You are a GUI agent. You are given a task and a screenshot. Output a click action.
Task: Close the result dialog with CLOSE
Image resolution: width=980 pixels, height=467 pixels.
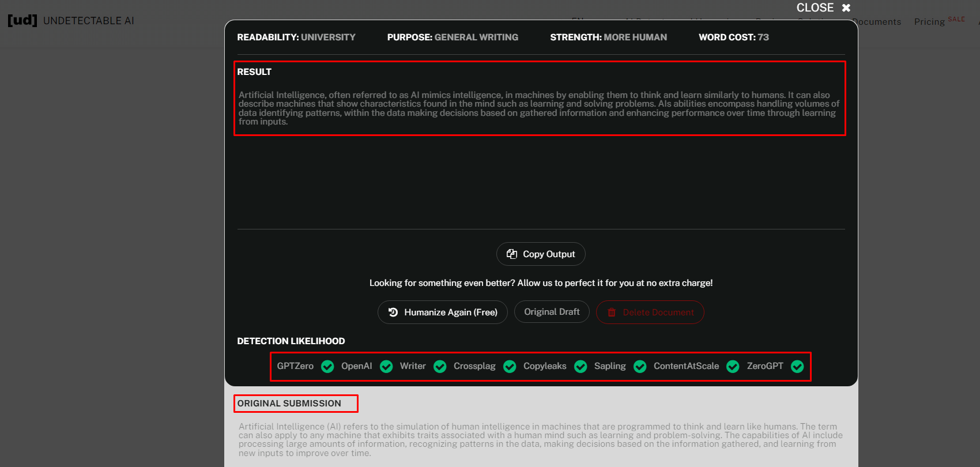(823, 8)
